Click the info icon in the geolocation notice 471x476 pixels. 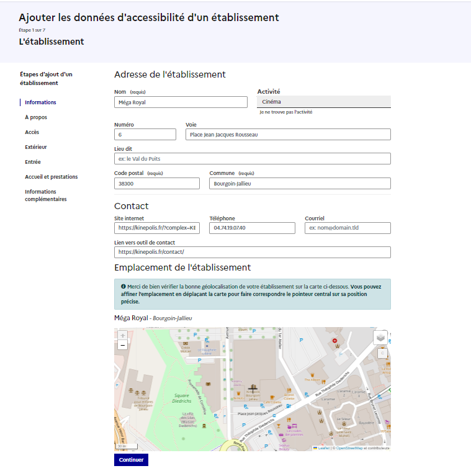pyautogui.click(x=123, y=287)
